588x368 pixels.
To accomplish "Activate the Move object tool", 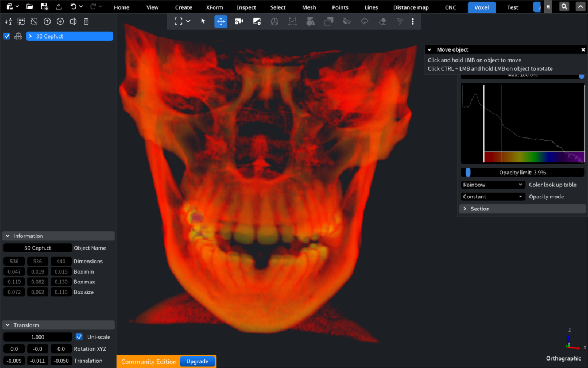I will [220, 21].
